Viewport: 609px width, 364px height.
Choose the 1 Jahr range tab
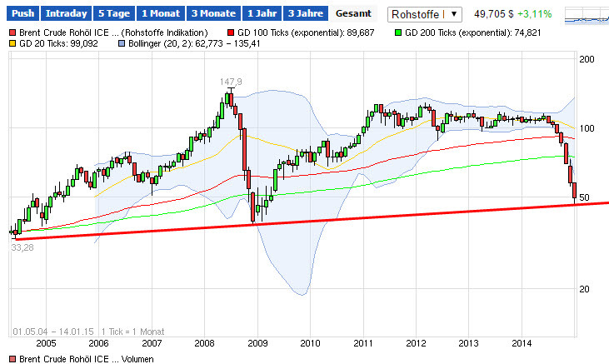click(262, 13)
